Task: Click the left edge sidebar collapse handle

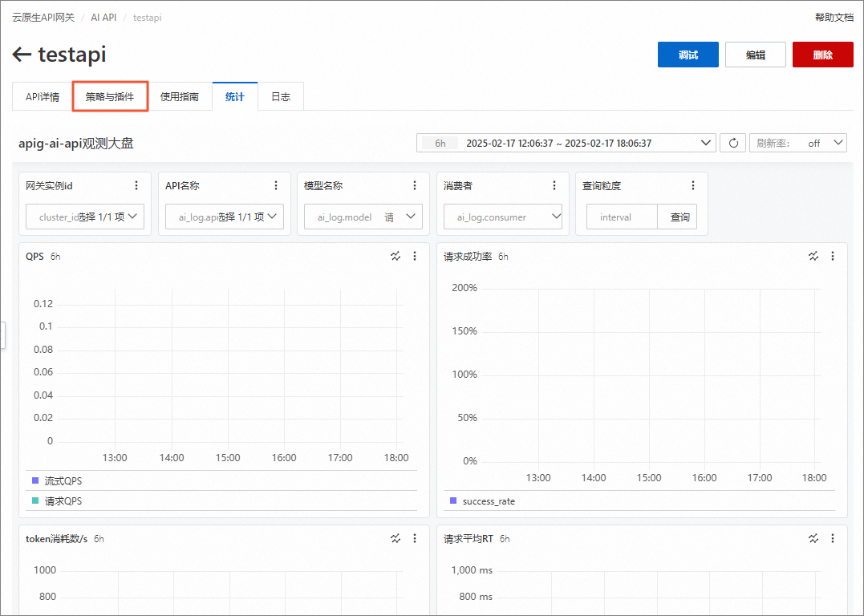Action: [x=2, y=335]
